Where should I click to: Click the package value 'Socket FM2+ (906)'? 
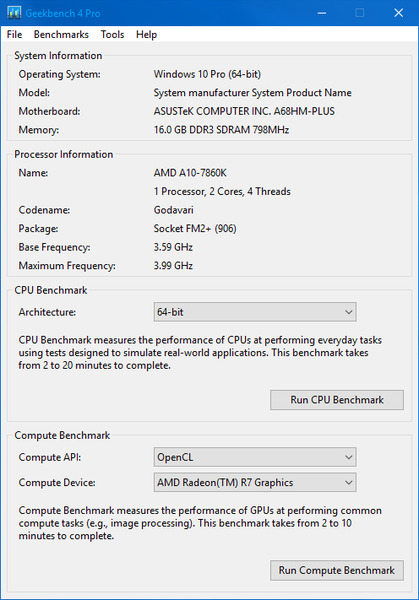[195, 228]
